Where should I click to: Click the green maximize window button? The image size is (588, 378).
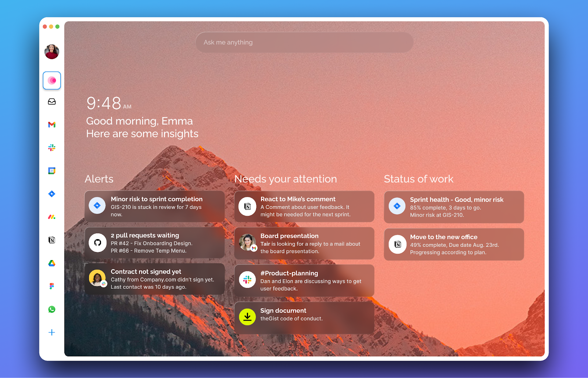57,26
